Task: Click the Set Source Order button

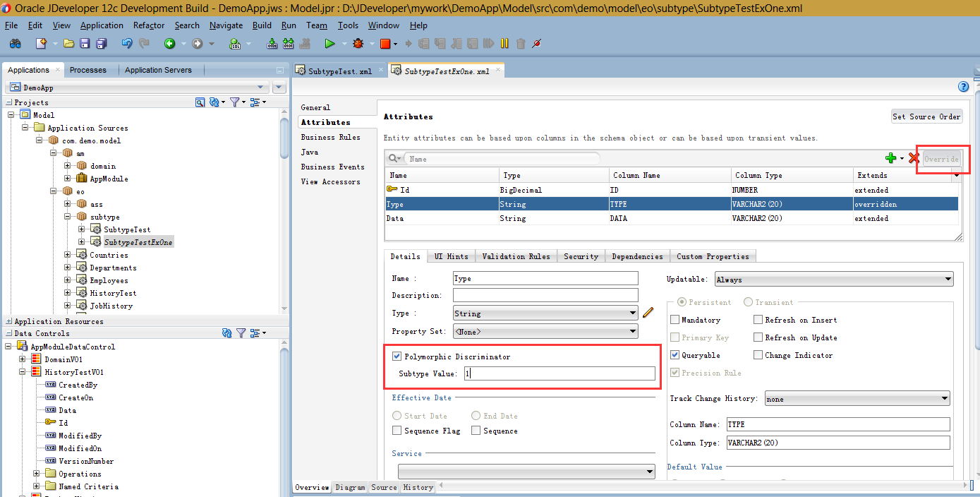Action: click(926, 116)
